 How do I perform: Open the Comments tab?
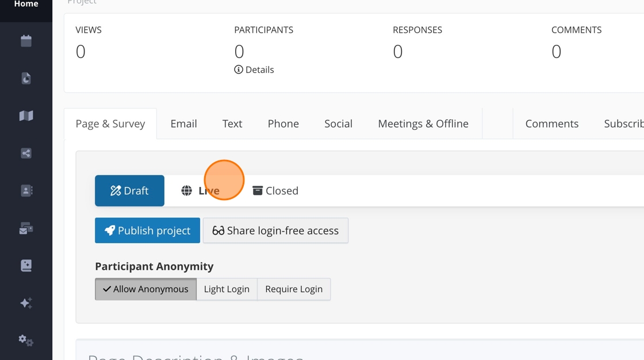coord(551,124)
